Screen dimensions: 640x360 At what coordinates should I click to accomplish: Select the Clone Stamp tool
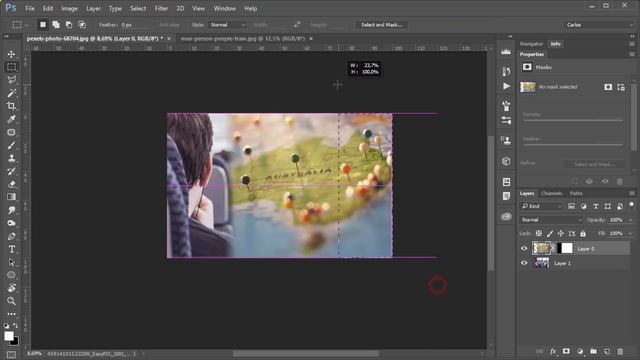(x=11, y=158)
